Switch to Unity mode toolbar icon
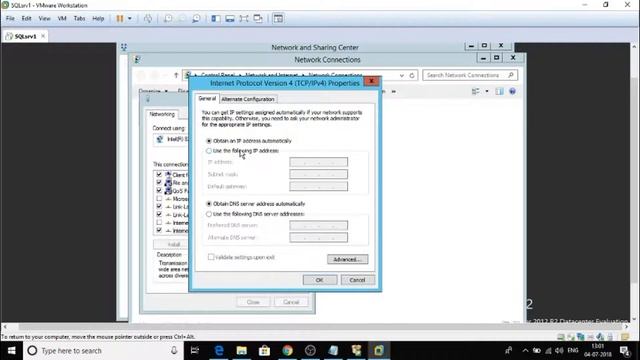This screenshot has width=640, height=360. pos(258,18)
